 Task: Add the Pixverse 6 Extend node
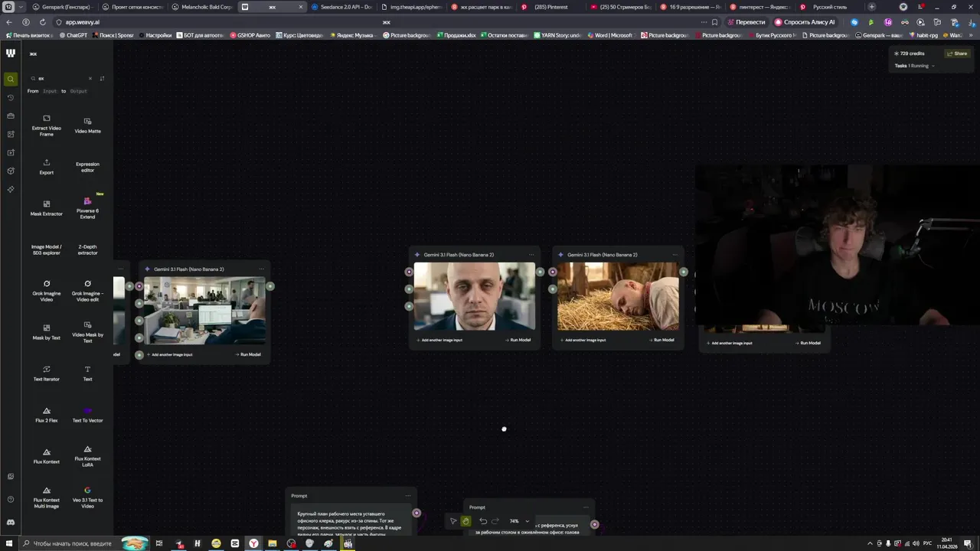point(87,208)
